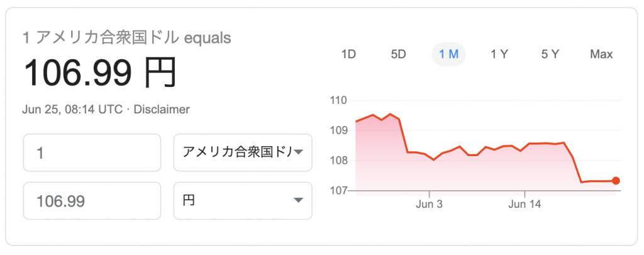
Task: Click the amount field containing 1
Action: tap(92, 152)
